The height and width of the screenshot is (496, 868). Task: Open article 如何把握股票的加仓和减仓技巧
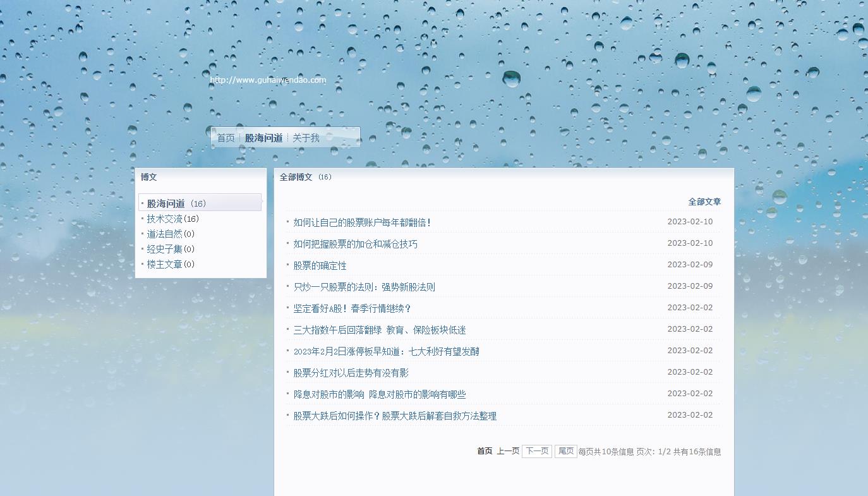pos(355,244)
